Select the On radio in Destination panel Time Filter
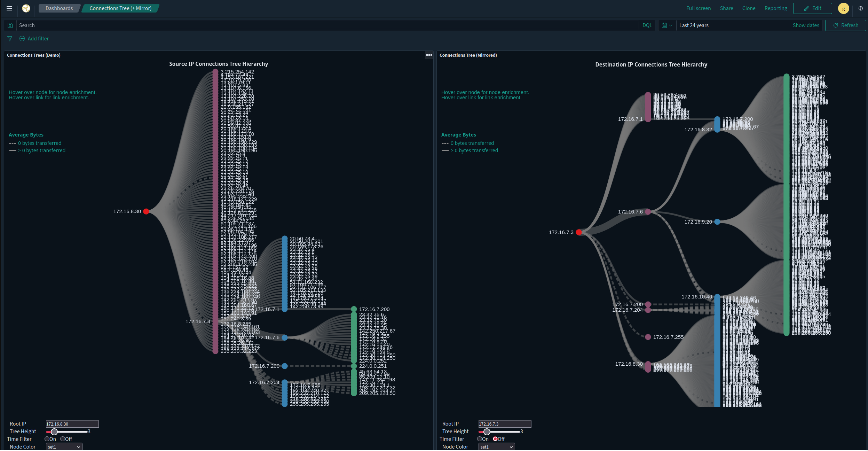The width and height of the screenshot is (868, 451). pos(480,439)
